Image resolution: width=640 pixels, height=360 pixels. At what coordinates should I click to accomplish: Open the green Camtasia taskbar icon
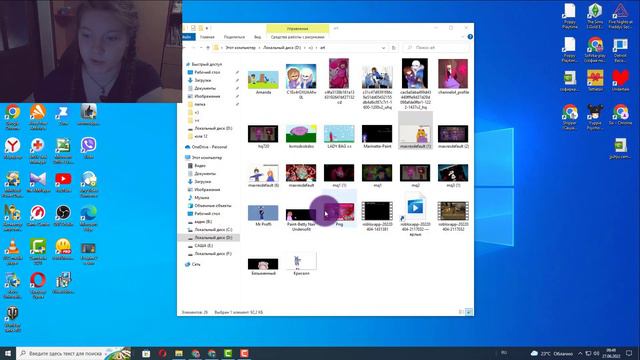point(228,353)
